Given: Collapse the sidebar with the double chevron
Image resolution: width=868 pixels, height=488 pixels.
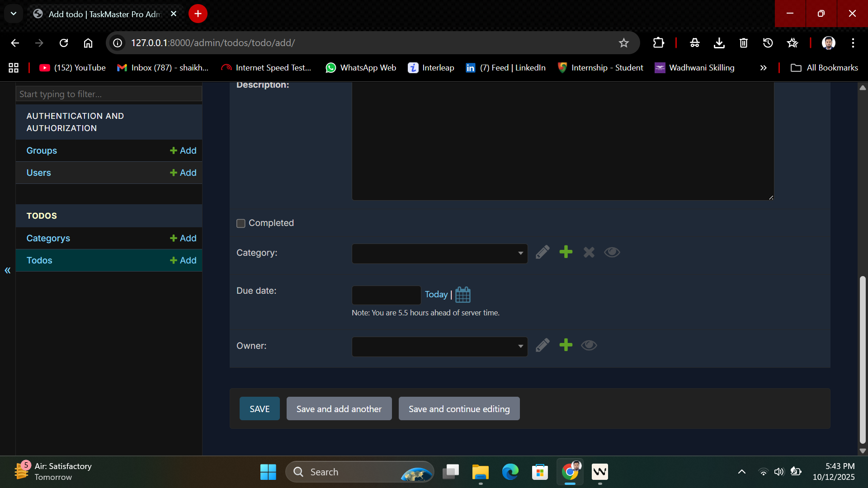Looking at the screenshot, I should coord(8,270).
